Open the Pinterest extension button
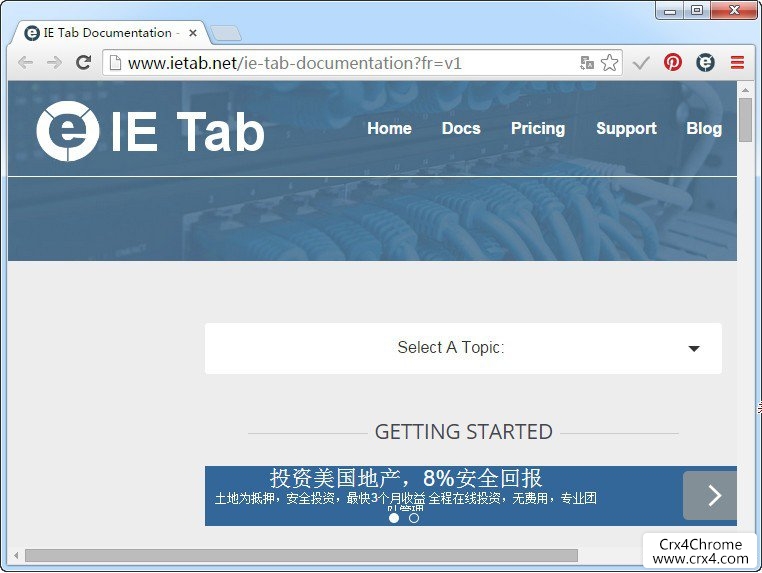The width and height of the screenshot is (762, 573). [673, 62]
